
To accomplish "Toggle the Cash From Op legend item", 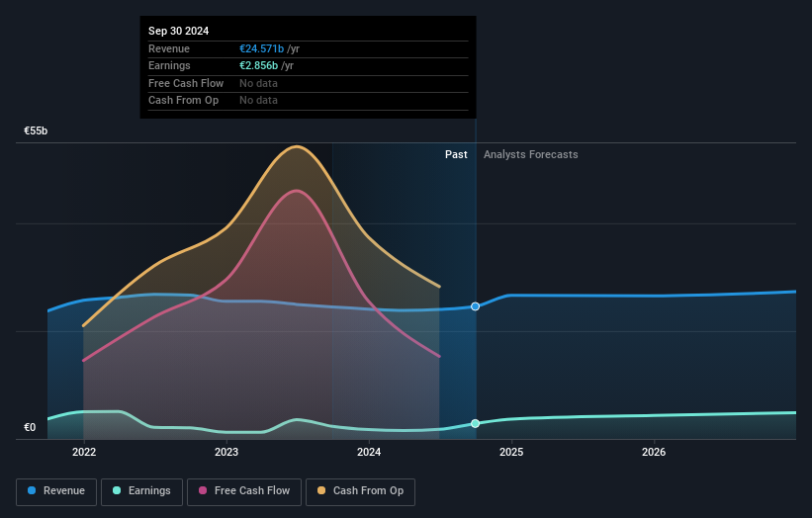I will click(360, 491).
